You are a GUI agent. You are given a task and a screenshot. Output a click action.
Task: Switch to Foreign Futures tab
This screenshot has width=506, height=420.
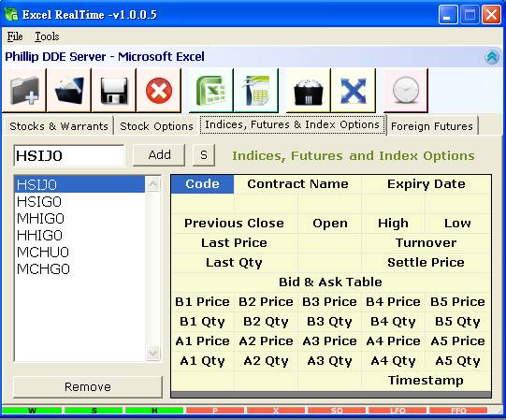click(x=432, y=126)
